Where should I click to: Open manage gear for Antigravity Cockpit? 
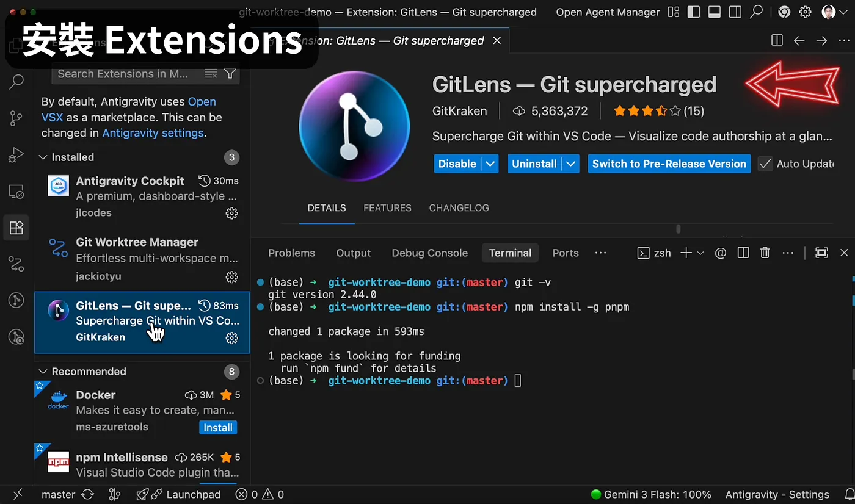point(231,213)
